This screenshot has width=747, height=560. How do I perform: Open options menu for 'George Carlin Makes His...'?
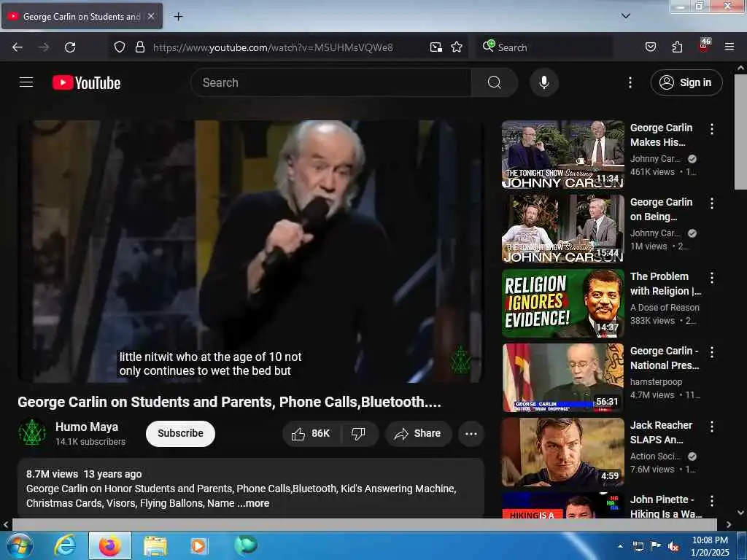[x=712, y=129]
